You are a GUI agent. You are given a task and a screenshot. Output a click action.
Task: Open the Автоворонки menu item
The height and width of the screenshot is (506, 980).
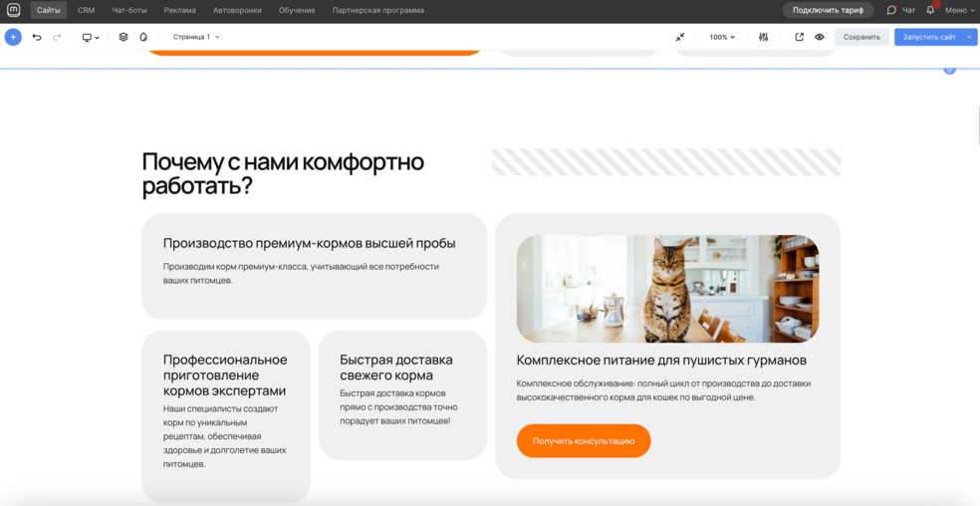[x=237, y=10]
